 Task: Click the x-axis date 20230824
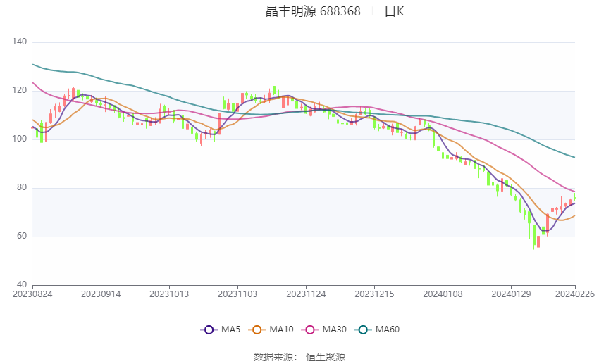coord(32,294)
